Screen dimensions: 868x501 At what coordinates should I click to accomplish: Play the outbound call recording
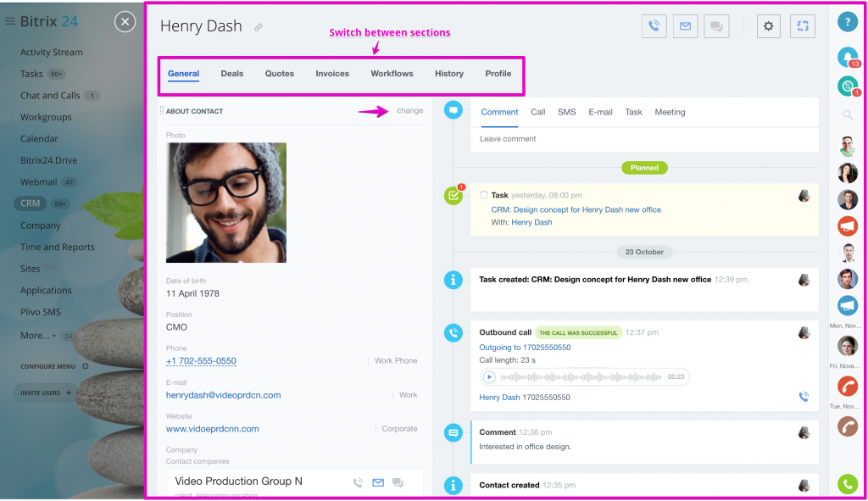click(x=489, y=377)
